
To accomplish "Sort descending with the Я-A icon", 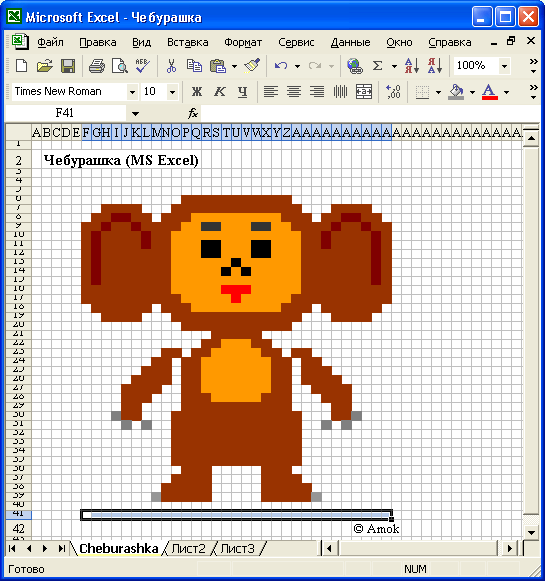I will coord(435,66).
